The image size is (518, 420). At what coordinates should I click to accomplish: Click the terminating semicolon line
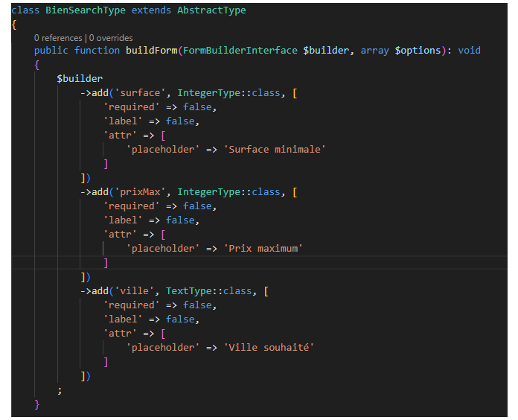(x=60, y=391)
